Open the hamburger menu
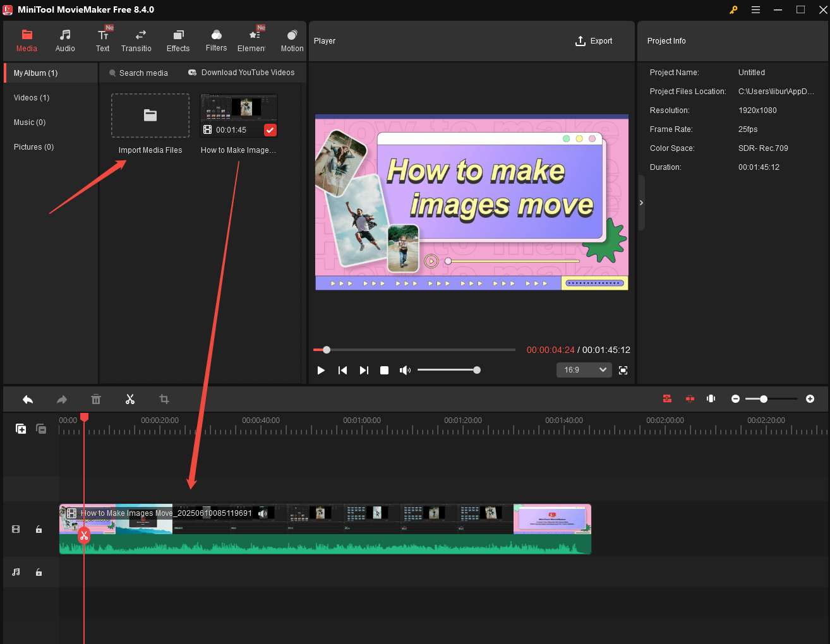830x644 pixels. coord(755,9)
